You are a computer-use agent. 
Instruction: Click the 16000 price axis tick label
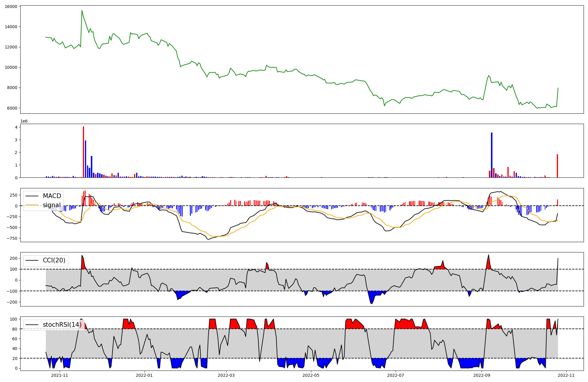[x=11, y=6]
